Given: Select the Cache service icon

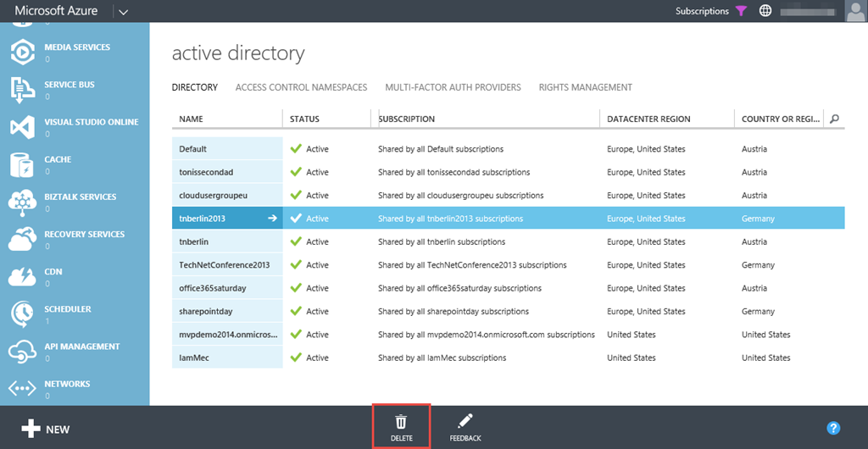Looking at the screenshot, I should [x=22, y=164].
